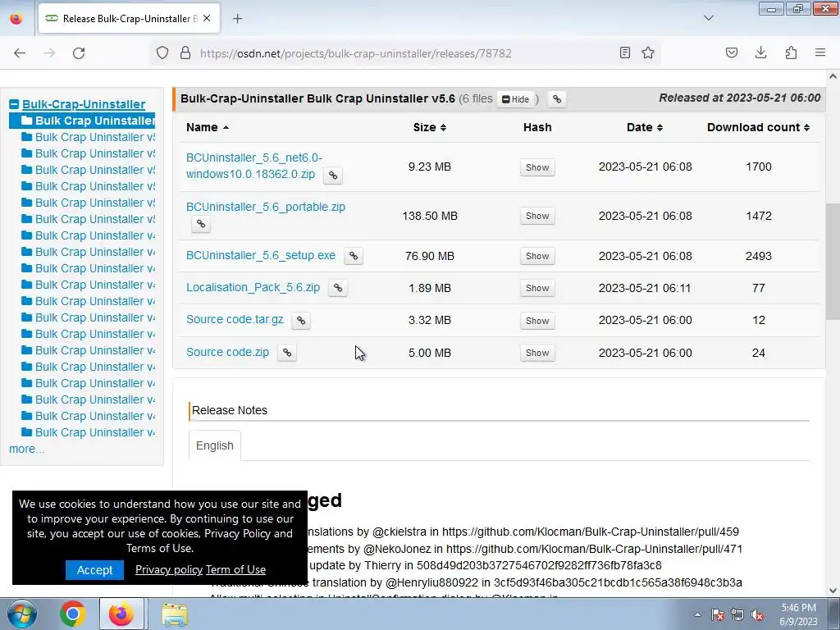The image size is (840, 630).
Task: Save page to Pocket icon
Action: point(732,52)
